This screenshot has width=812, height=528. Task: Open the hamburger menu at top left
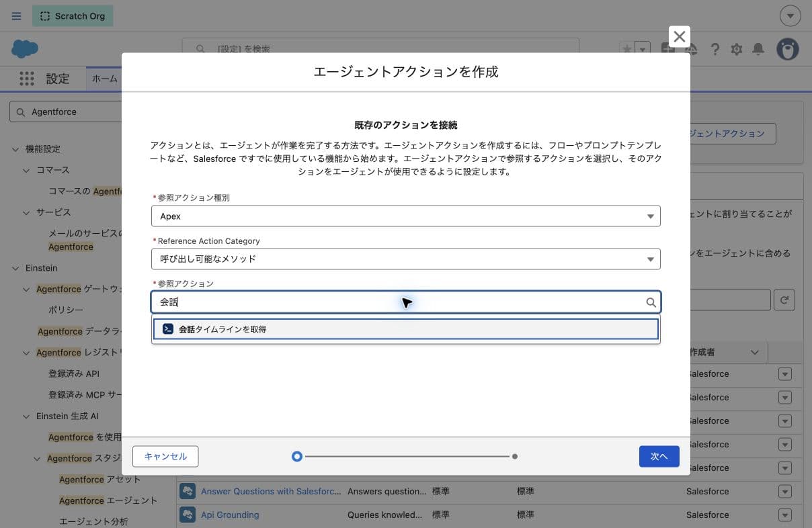point(17,16)
